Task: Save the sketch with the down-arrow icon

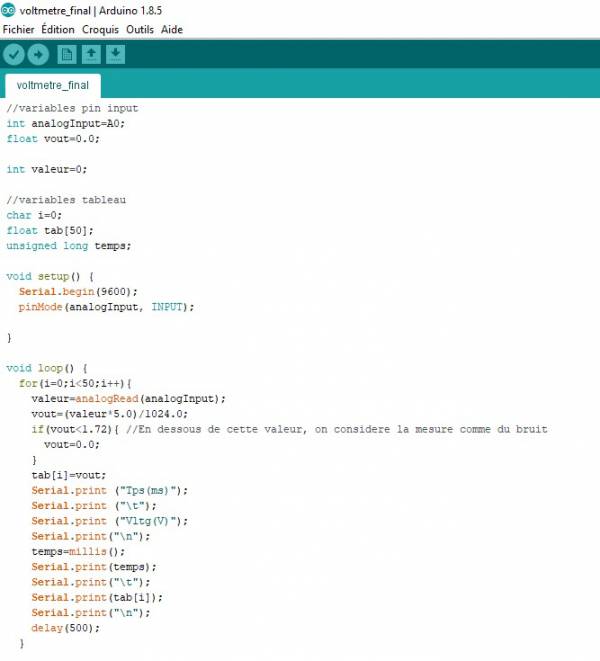Action: (x=116, y=54)
